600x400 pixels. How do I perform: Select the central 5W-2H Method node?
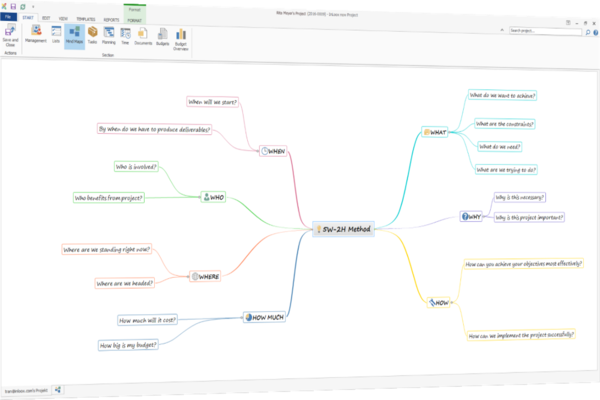343,229
